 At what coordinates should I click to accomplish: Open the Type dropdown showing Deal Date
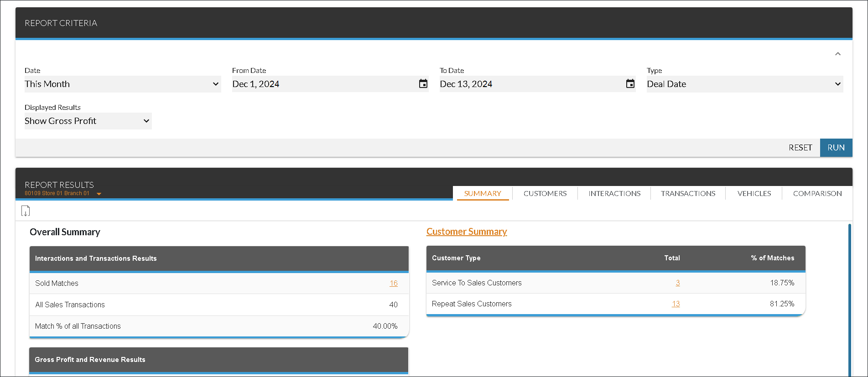pyautogui.click(x=744, y=84)
